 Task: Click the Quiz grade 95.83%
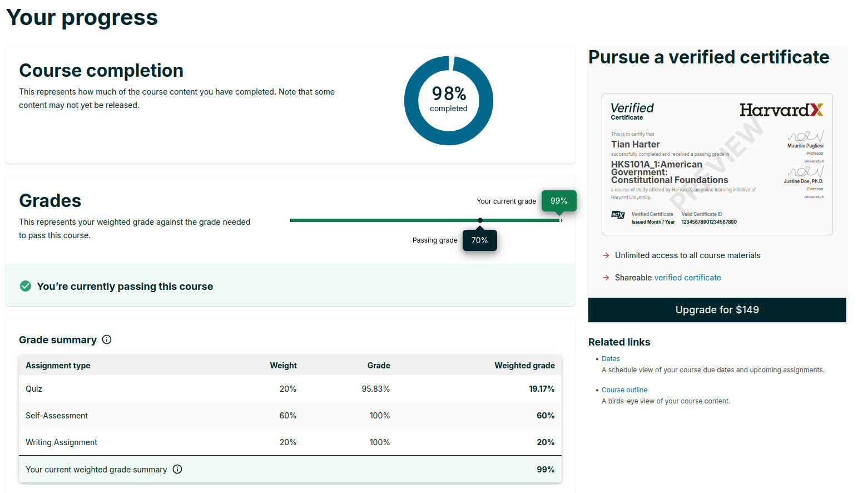coord(376,389)
